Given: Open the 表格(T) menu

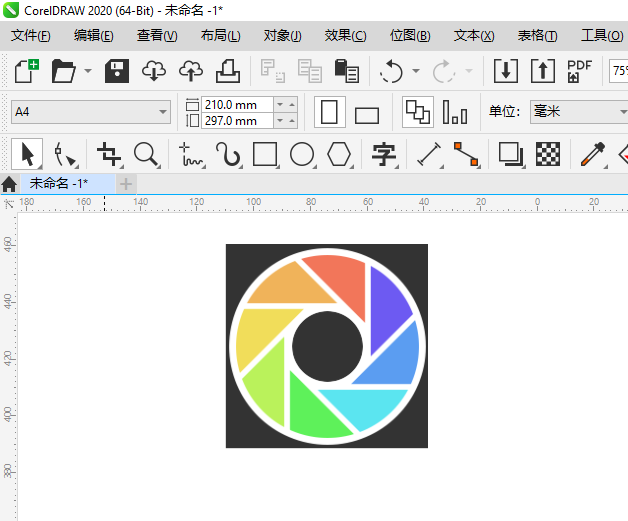Looking at the screenshot, I should pos(537,36).
